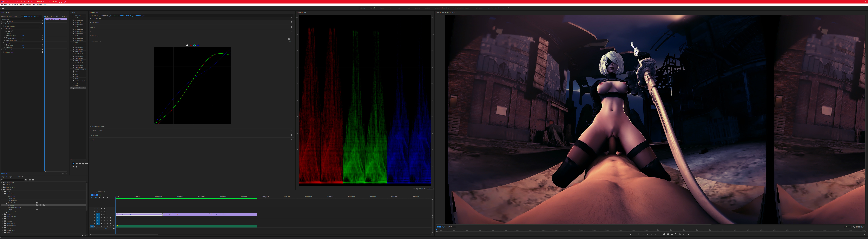868x239 pixels.
Task: Open the Window menu
Action: pos(39,5)
